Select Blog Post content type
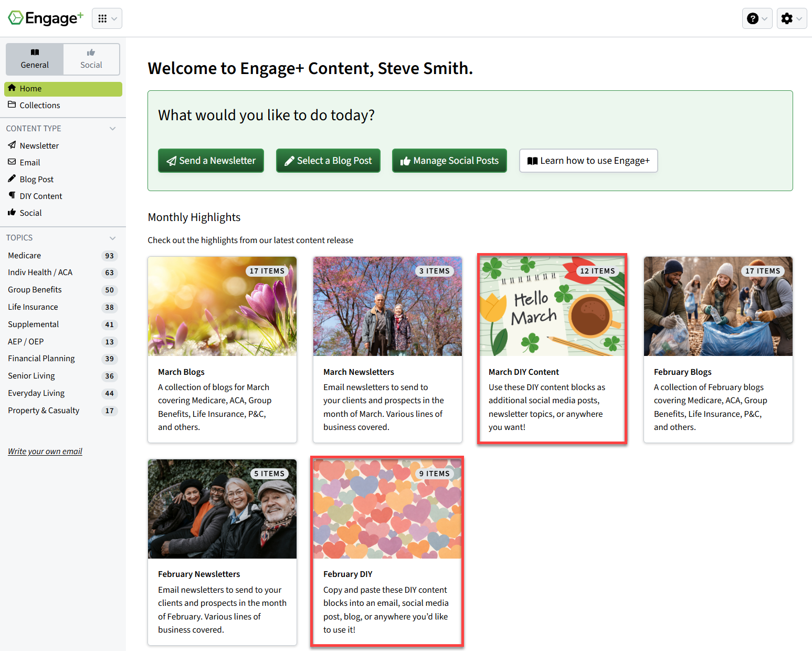Screen dimensions: 812x651 [x=37, y=179]
